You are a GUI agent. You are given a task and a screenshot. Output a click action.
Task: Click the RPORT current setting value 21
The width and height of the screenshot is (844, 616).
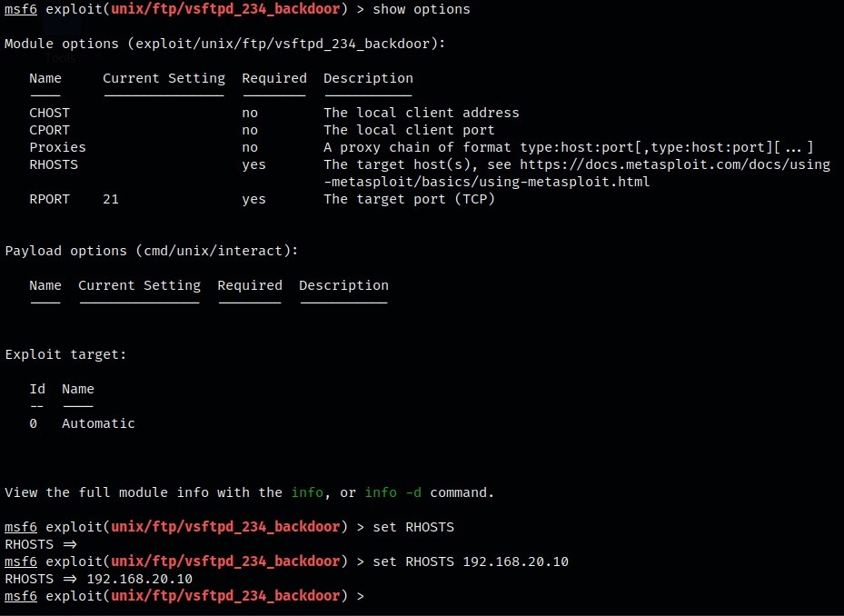coord(111,199)
